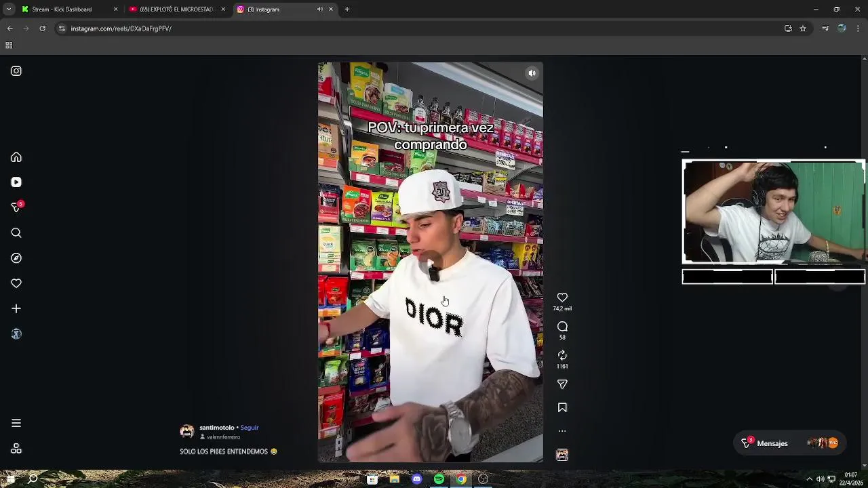
Task: Open Direct messages icon with badge in sidebar
Action: [x=16, y=207]
